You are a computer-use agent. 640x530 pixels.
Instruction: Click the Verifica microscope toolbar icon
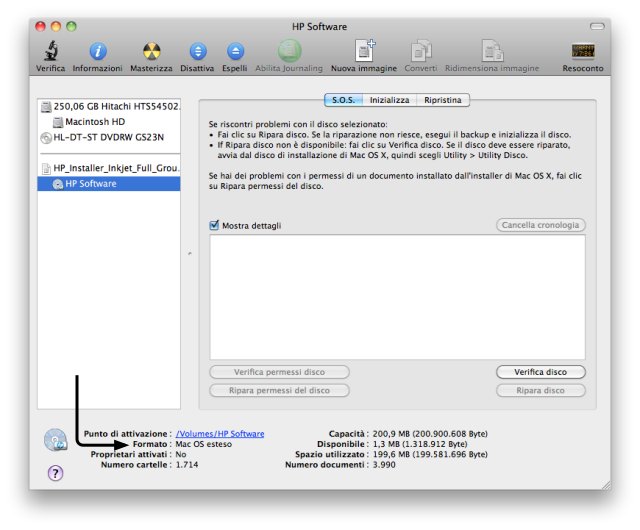coord(51,51)
